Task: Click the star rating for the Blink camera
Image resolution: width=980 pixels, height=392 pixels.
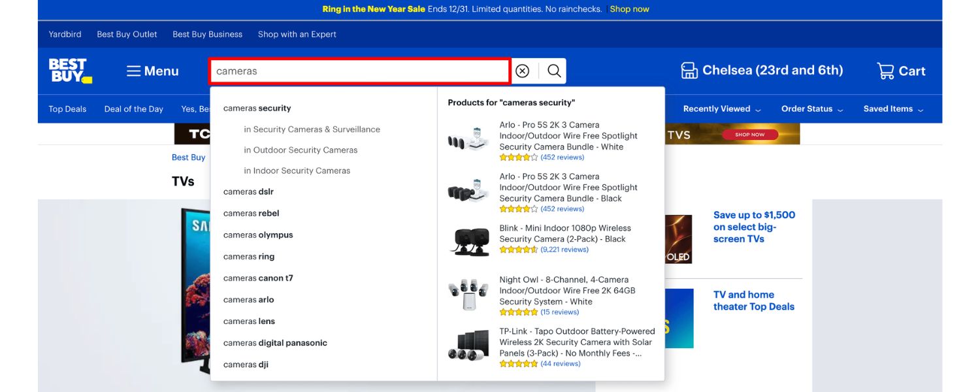Action: (x=519, y=249)
